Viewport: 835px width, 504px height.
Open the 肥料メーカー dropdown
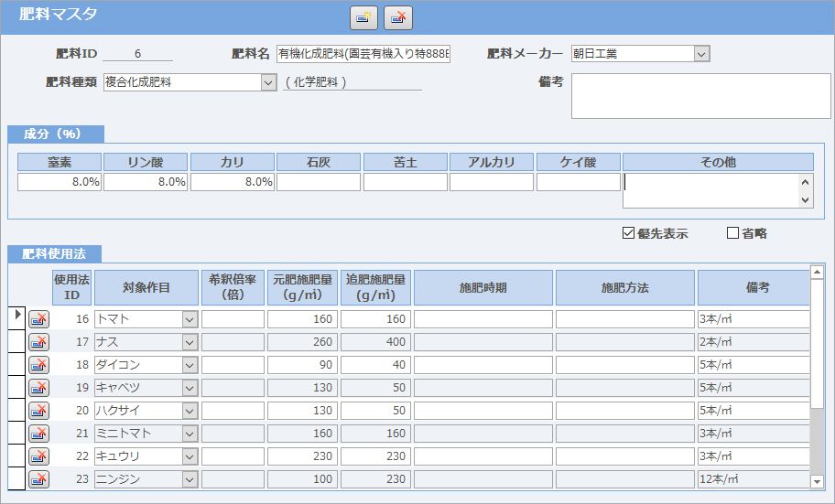701,54
